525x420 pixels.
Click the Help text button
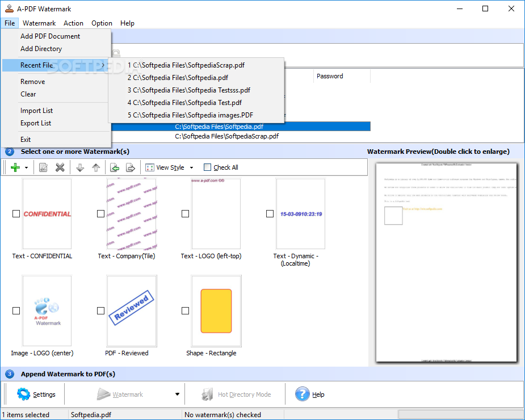pyautogui.click(x=318, y=394)
